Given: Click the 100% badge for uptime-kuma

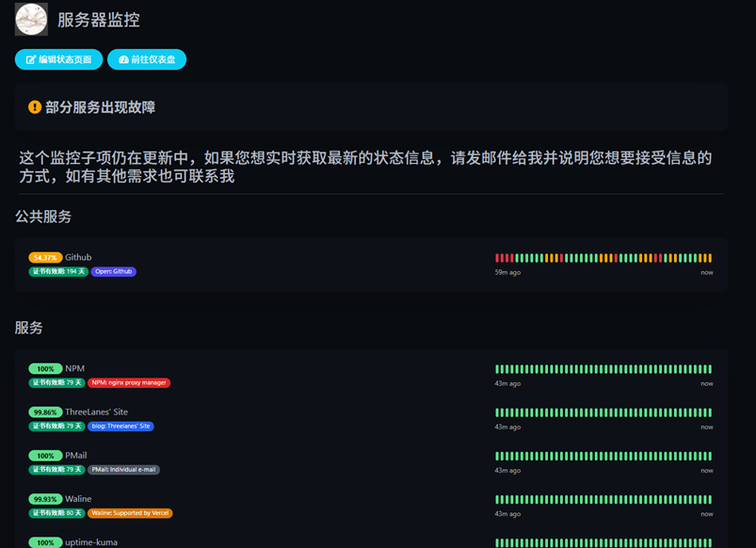Looking at the screenshot, I should tap(45, 542).
